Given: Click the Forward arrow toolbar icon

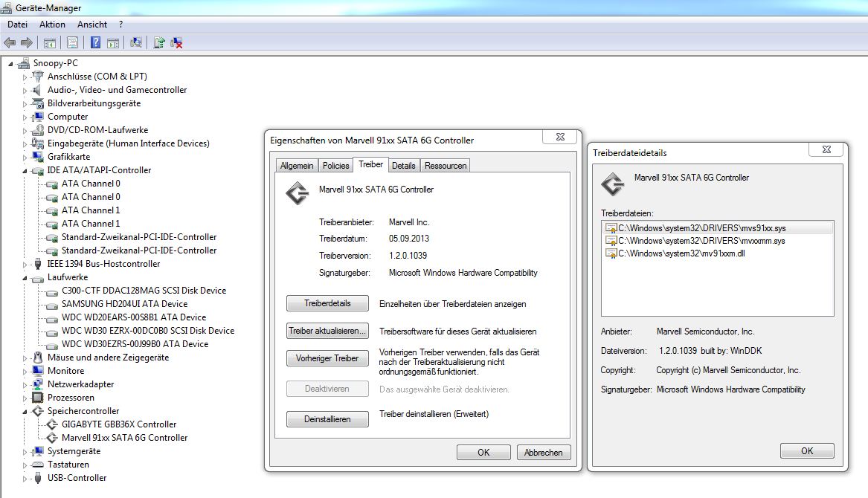Looking at the screenshot, I should tap(26, 42).
